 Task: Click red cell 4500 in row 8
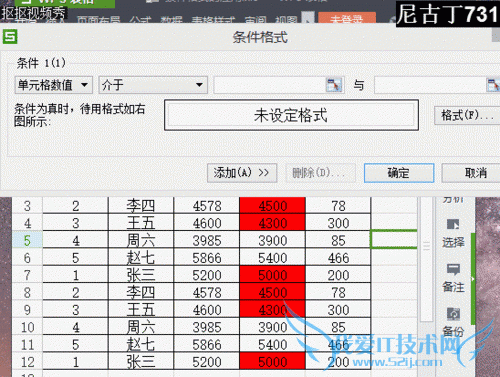tap(273, 292)
